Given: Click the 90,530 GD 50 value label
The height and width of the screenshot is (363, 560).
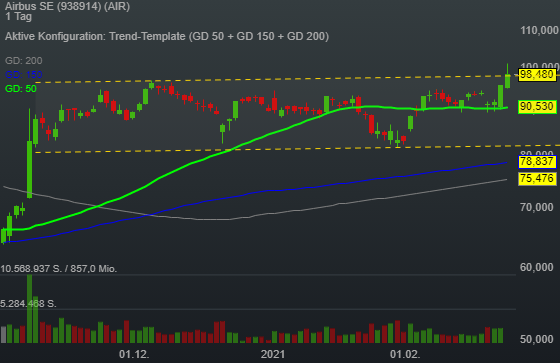Looking at the screenshot, I should tap(537, 106).
